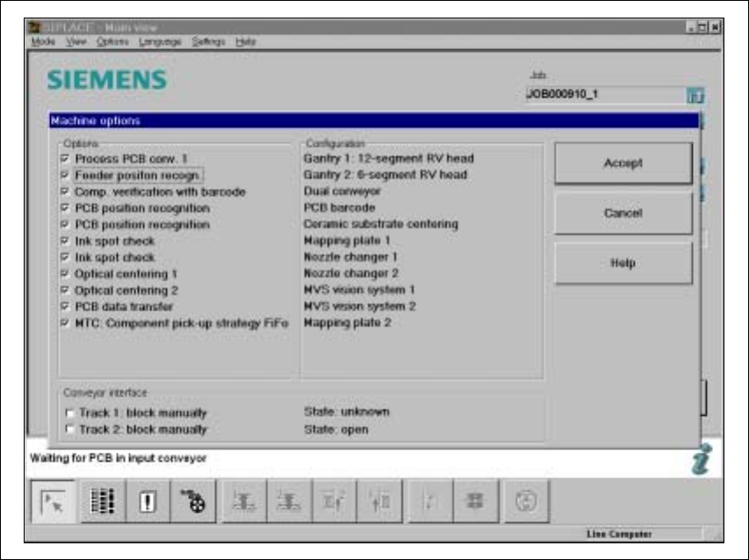Click the Accept button
The width and height of the screenshot is (749, 560).
click(623, 163)
